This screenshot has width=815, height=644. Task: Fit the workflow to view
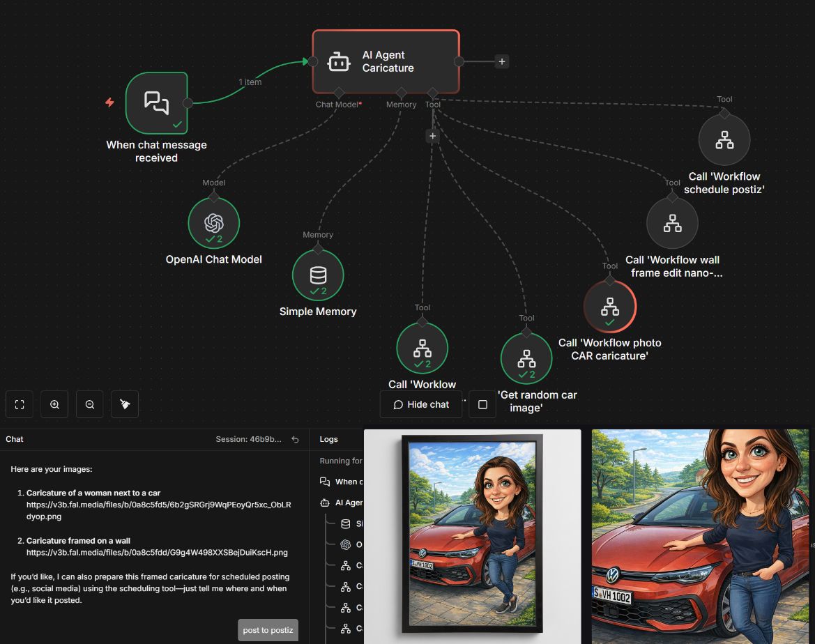(x=20, y=404)
